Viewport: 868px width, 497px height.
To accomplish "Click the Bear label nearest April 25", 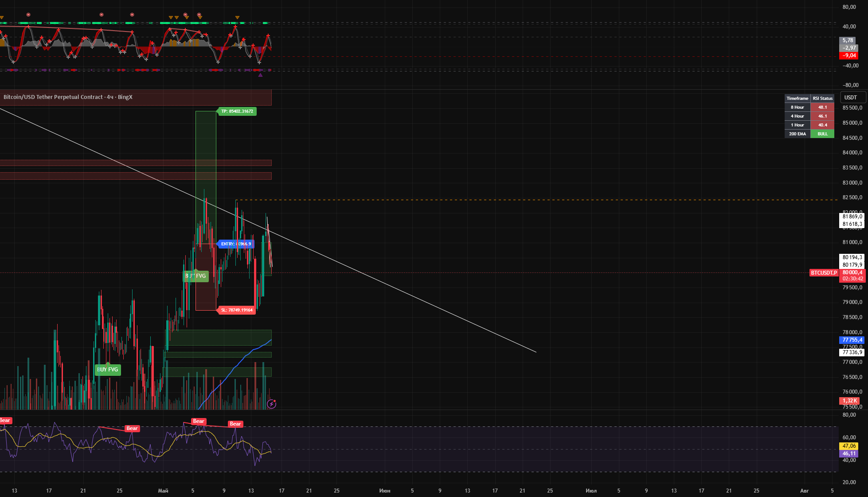I will coord(132,428).
